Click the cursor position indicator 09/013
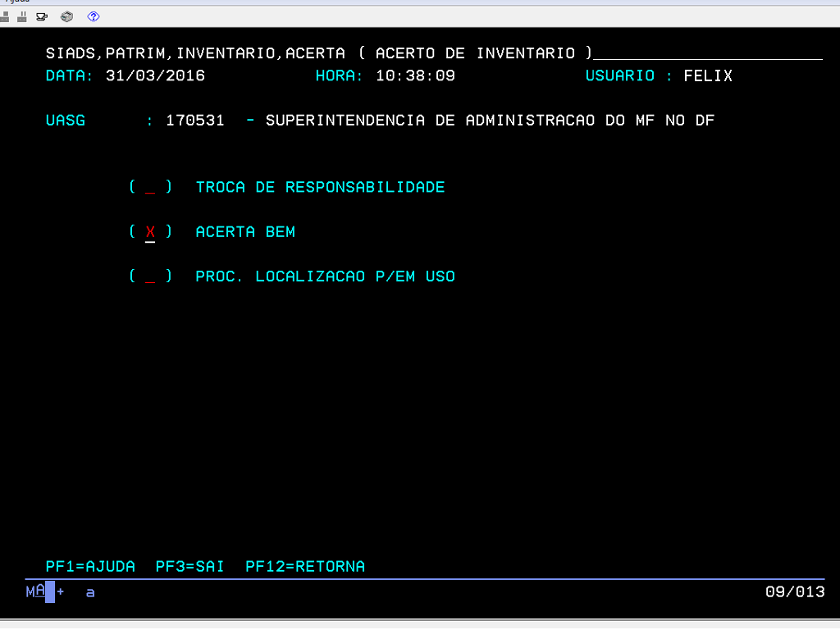Image resolution: width=840 pixels, height=630 pixels. [795, 592]
